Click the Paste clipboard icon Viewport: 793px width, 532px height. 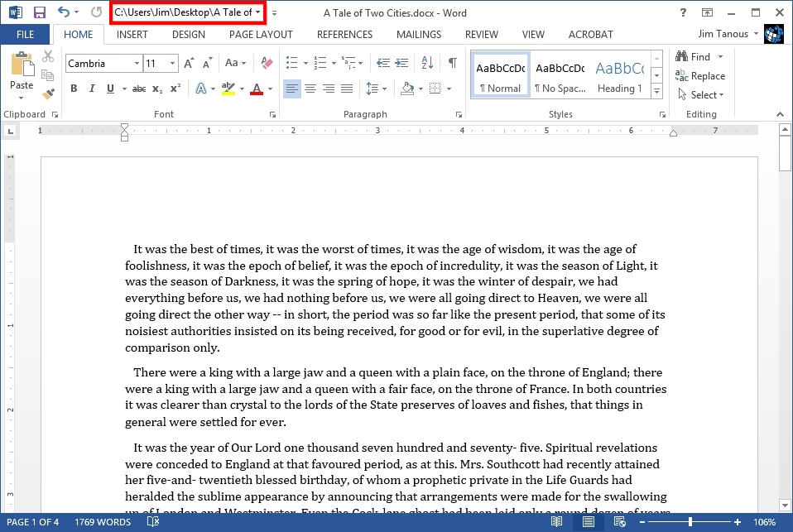click(22, 64)
